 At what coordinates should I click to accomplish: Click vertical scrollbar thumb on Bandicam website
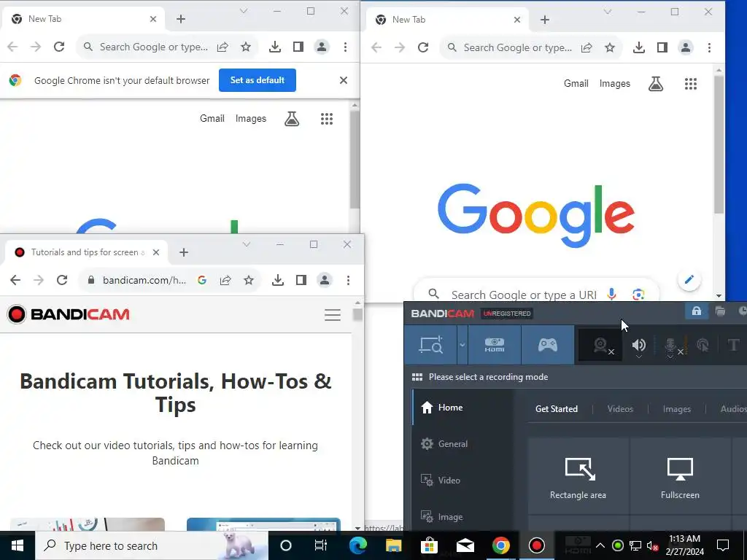pos(357,315)
